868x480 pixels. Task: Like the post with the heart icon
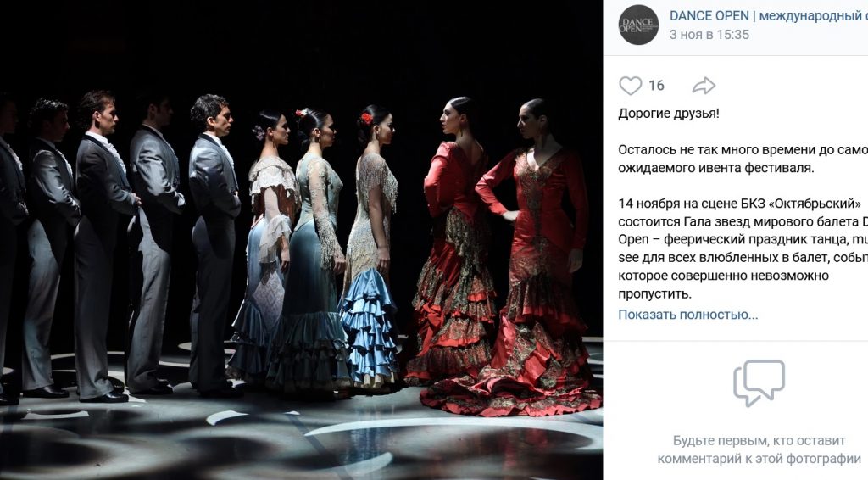pos(630,86)
